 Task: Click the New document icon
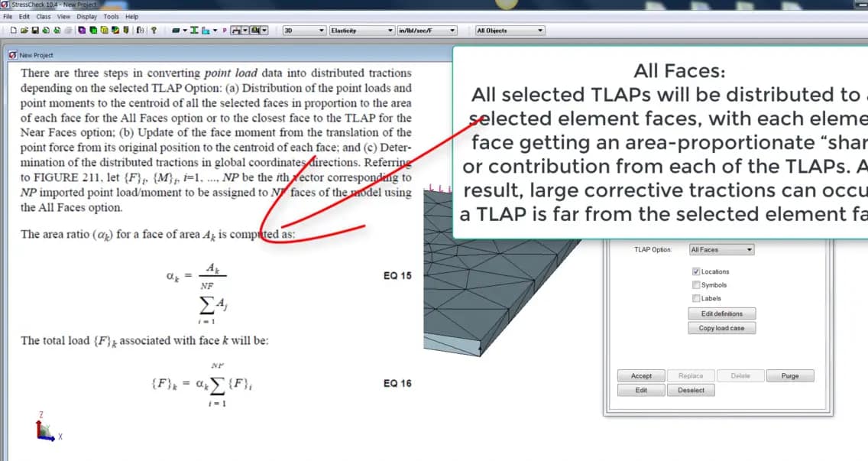click(x=13, y=30)
